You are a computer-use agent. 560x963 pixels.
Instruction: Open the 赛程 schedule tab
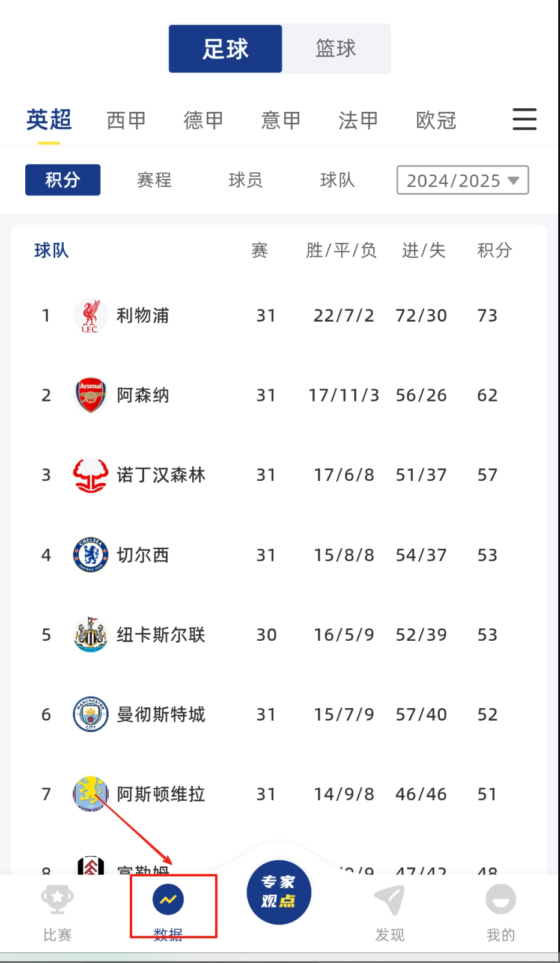point(154,180)
